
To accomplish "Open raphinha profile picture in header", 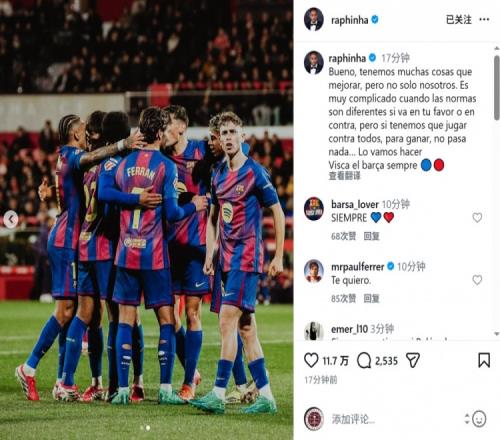I will [x=314, y=20].
